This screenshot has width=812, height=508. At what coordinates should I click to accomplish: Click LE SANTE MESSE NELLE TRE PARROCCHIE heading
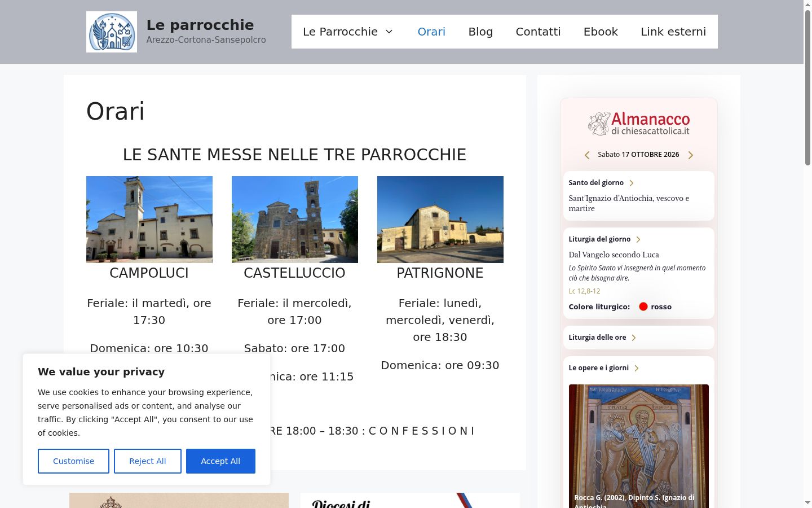tap(295, 155)
